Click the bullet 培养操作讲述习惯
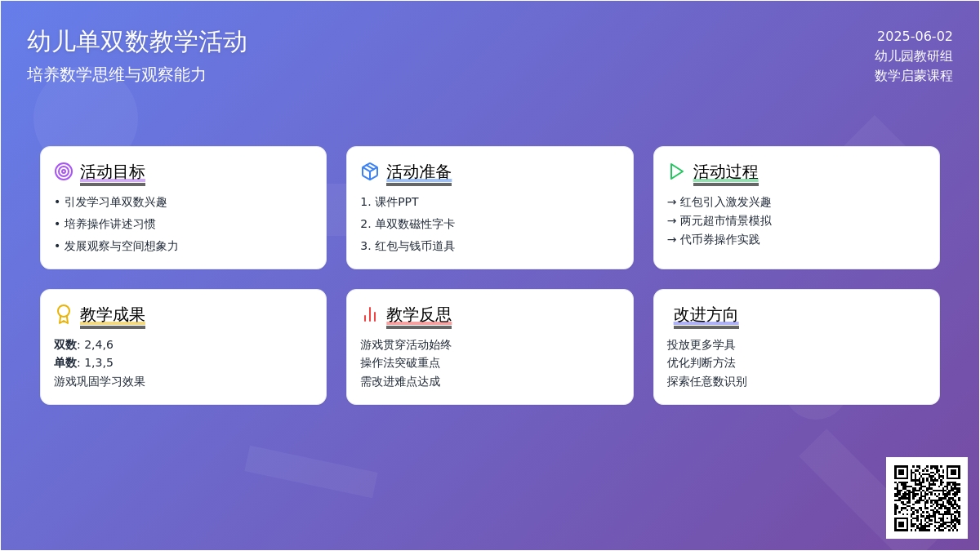The width and height of the screenshot is (980, 551). coord(105,224)
